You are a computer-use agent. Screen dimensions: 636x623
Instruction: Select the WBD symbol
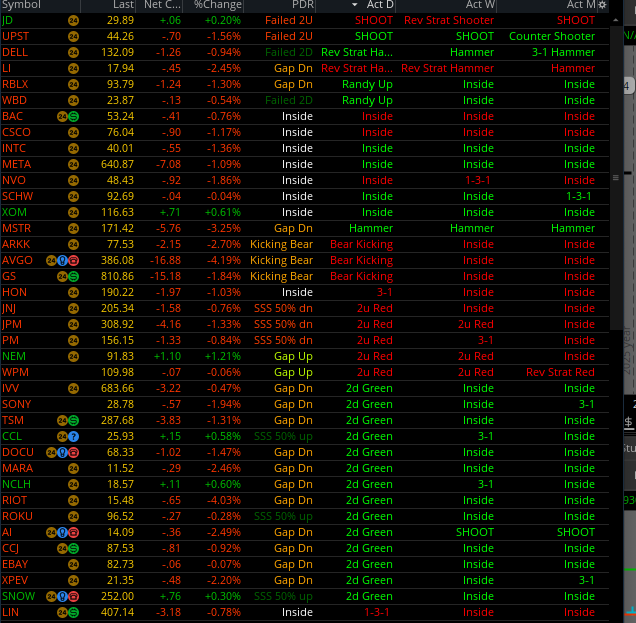coord(15,101)
